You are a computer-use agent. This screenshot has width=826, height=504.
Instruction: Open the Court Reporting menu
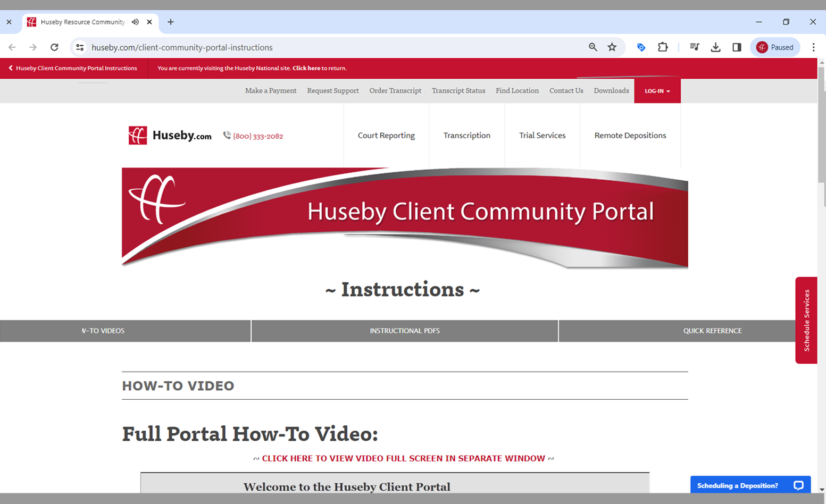point(386,136)
